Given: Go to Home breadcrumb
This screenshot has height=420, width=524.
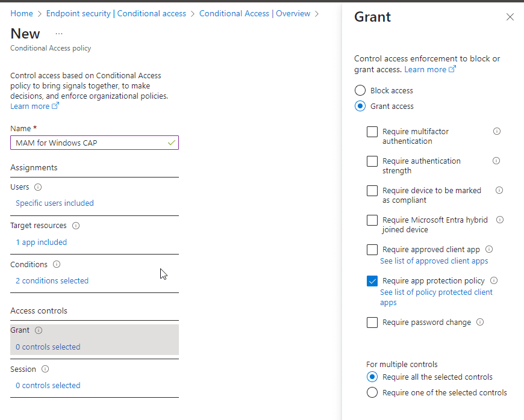Looking at the screenshot, I should point(22,13).
